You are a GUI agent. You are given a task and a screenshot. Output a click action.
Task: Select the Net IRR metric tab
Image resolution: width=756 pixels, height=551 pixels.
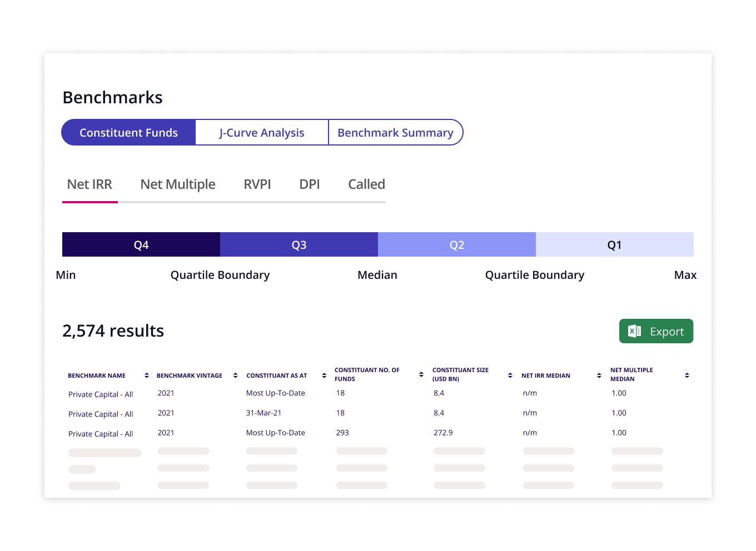point(89,185)
